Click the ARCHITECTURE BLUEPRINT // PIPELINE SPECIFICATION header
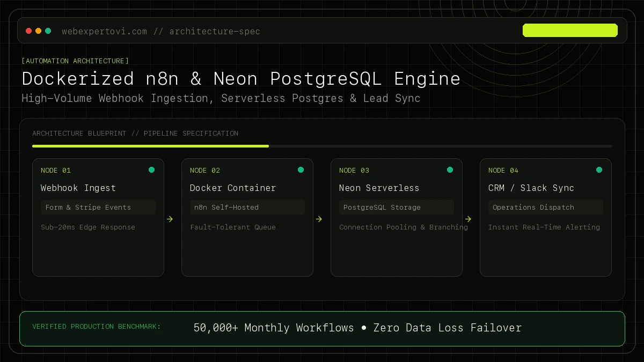644x362 pixels. 135,134
